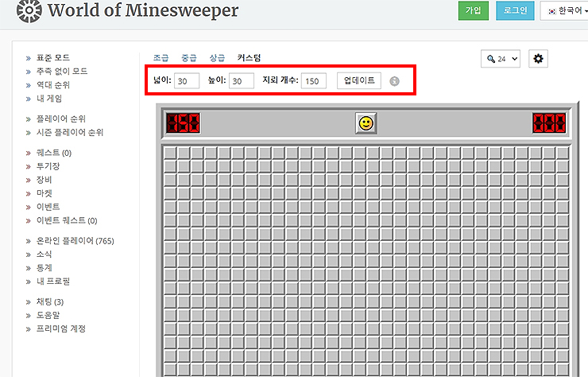Click the World of Minesweeper title text
The height and width of the screenshot is (377, 588).
pos(143,10)
